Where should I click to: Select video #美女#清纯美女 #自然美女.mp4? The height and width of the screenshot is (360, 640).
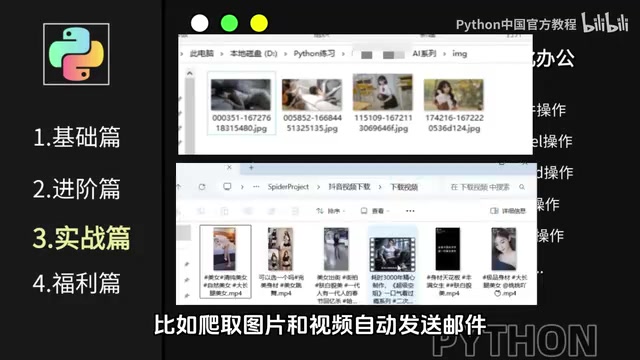225,262
